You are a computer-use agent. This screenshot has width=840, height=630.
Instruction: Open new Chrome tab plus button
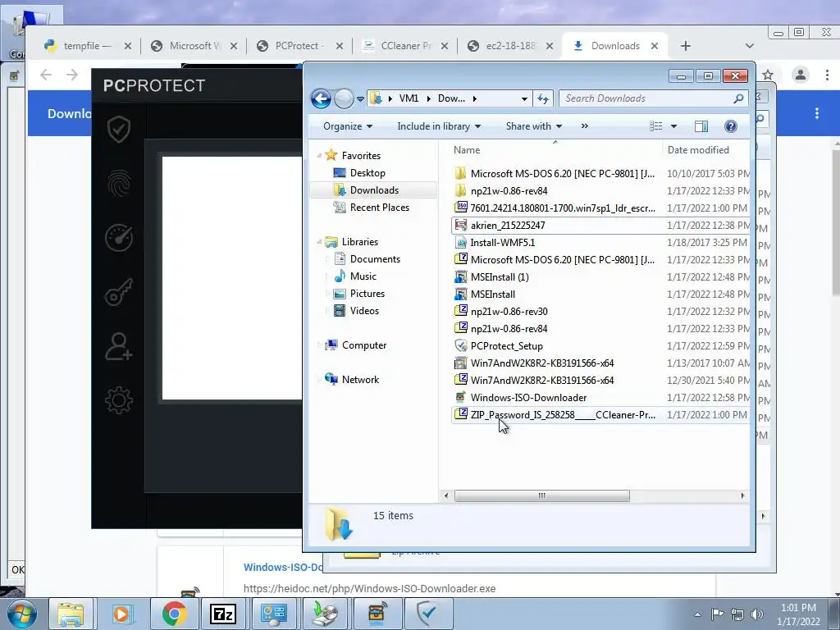(686, 46)
